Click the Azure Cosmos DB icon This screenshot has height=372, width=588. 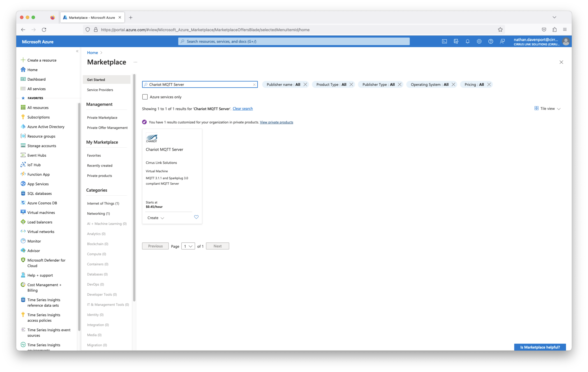(23, 202)
